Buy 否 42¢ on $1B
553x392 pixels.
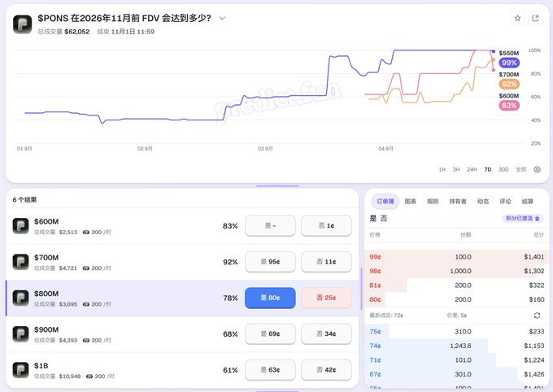(326, 370)
